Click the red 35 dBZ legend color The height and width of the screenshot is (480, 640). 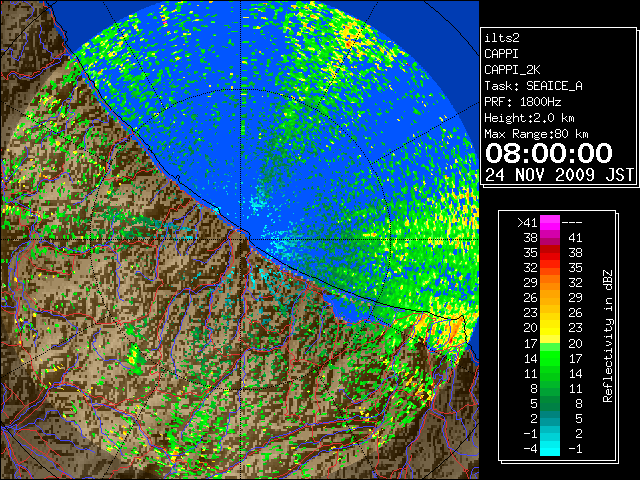pyautogui.click(x=550, y=253)
